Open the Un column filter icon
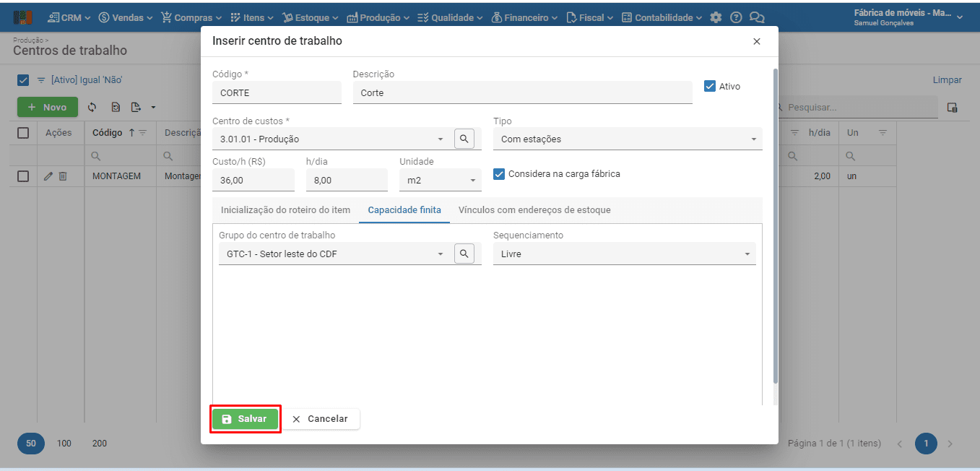The width and height of the screenshot is (980, 471). (x=883, y=133)
